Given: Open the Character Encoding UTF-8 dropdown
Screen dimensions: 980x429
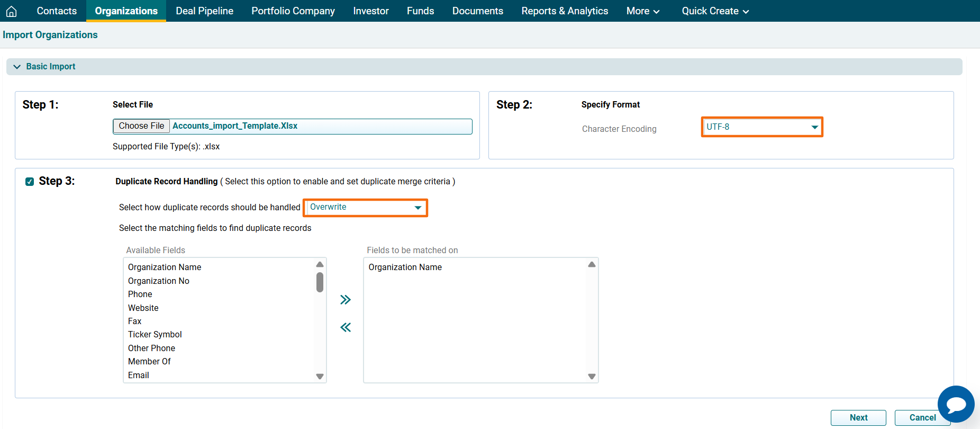Looking at the screenshot, I should [762, 127].
